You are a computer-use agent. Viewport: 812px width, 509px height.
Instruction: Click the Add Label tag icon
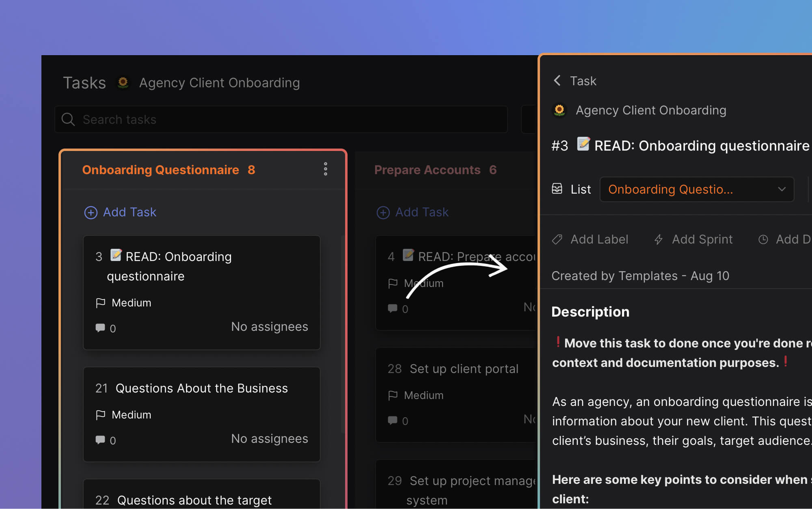click(557, 239)
